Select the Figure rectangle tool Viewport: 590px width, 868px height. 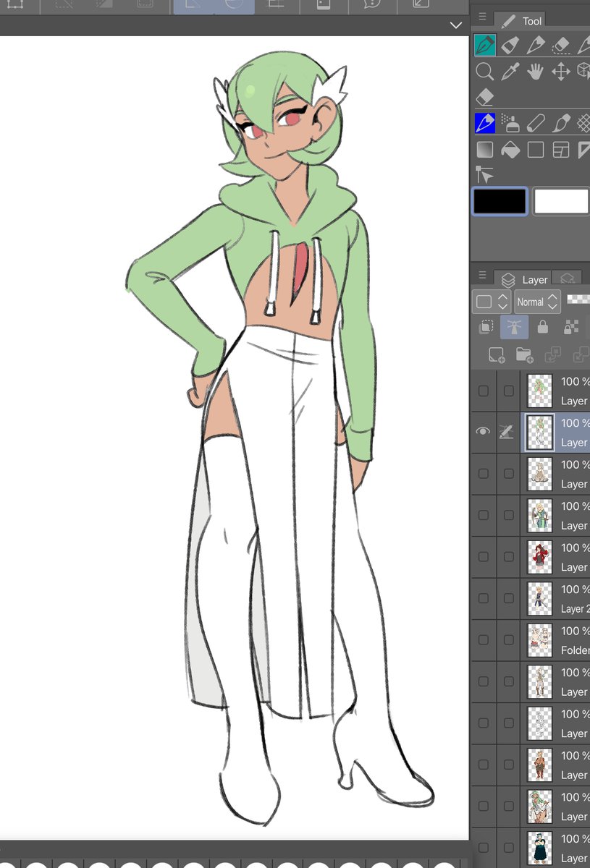tap(536, 149)
